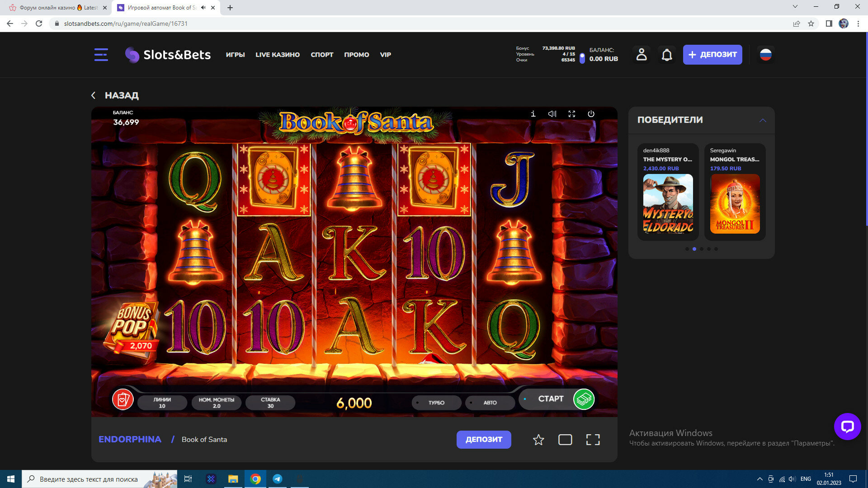Image resolution: width=868 pixels, height=488 pixels.
Task: Collapse the ПОБЕДИТЕЛИ winners panel
Action: click(763, 120)
